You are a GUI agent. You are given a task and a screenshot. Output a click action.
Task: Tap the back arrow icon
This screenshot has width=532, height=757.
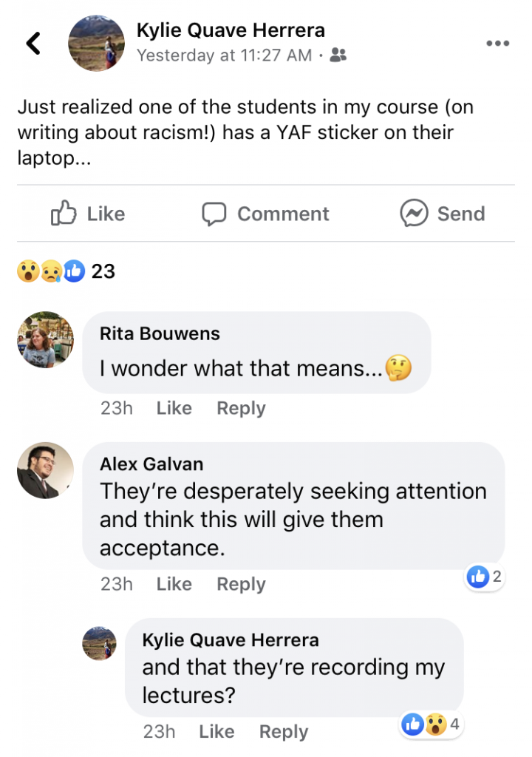pos(33,44)
